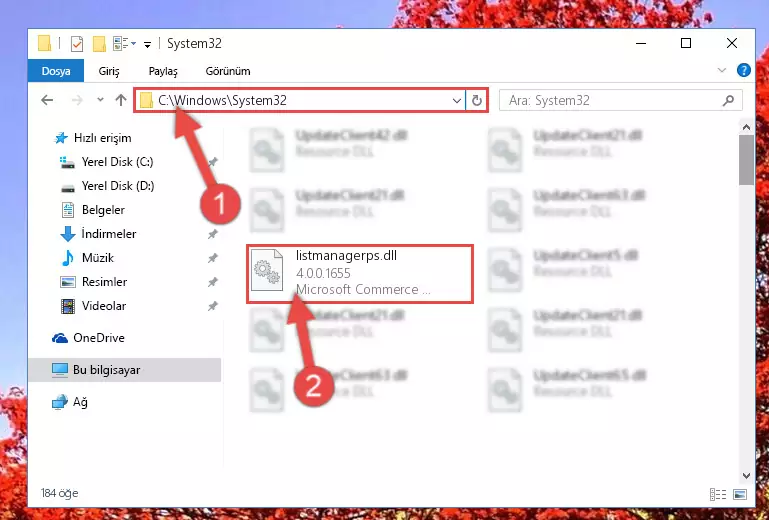Click the pin icon next to Müzik
The height and width of the screenshot is (520, 769).
point(212,258)
